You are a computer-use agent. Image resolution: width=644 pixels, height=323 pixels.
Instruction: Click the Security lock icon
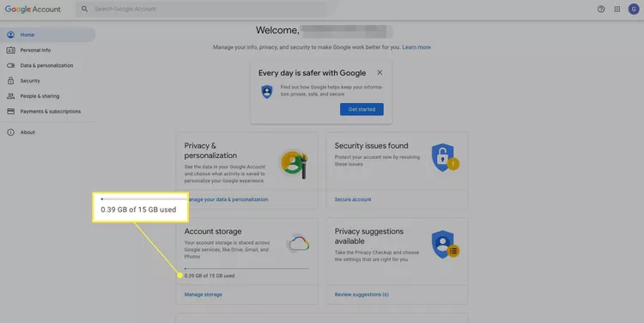[x=10, y=81]
